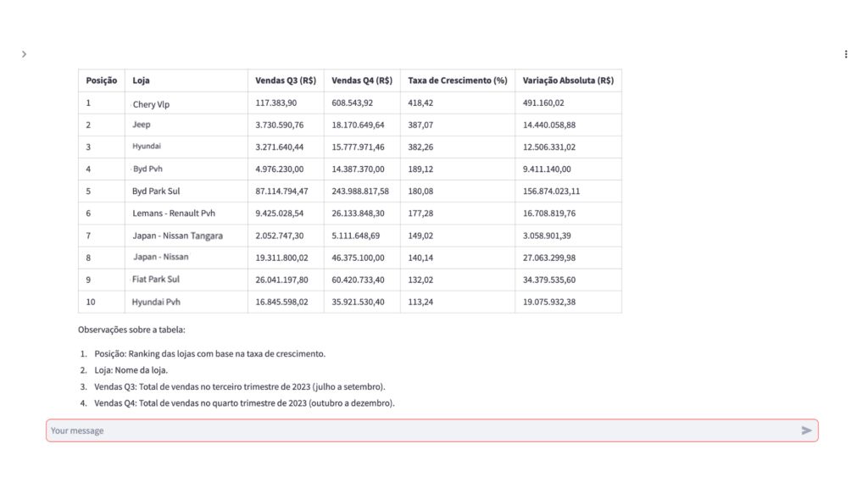Expand the sidebar with the chevron arrow
Image resolution: width=868 pixels, height=488 pixels.
pyautogui.click(x=24, y=54)
